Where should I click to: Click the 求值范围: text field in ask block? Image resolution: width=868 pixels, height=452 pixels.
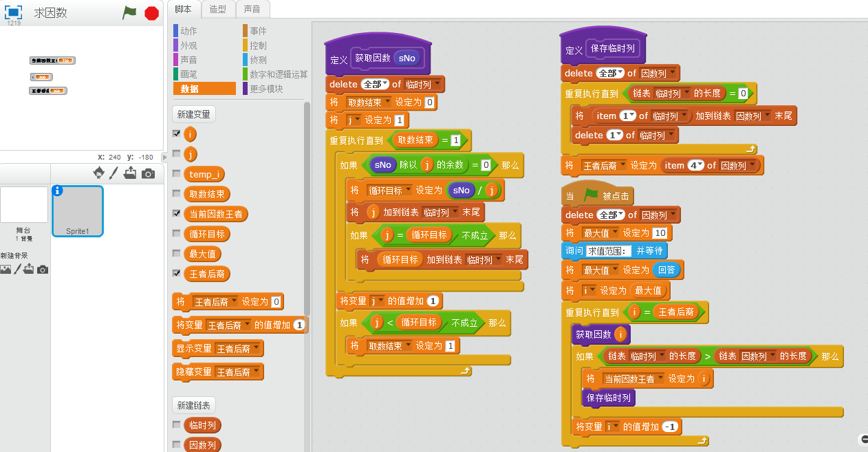609,251
